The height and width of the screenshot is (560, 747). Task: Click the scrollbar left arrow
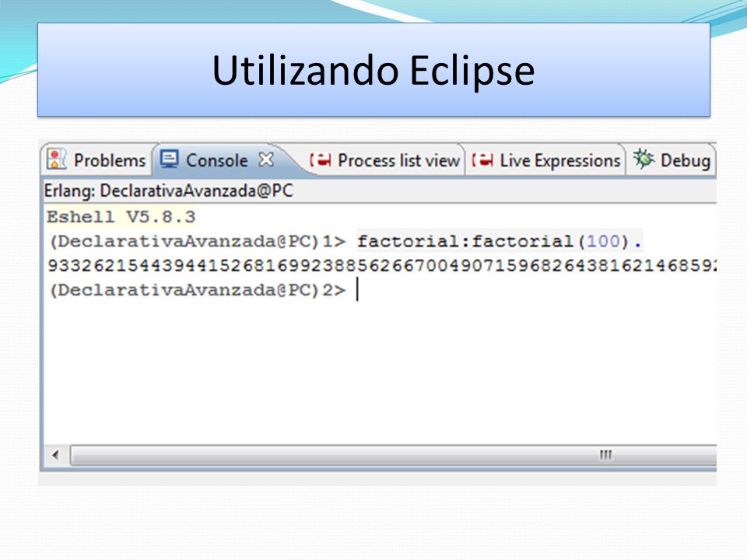56,455
